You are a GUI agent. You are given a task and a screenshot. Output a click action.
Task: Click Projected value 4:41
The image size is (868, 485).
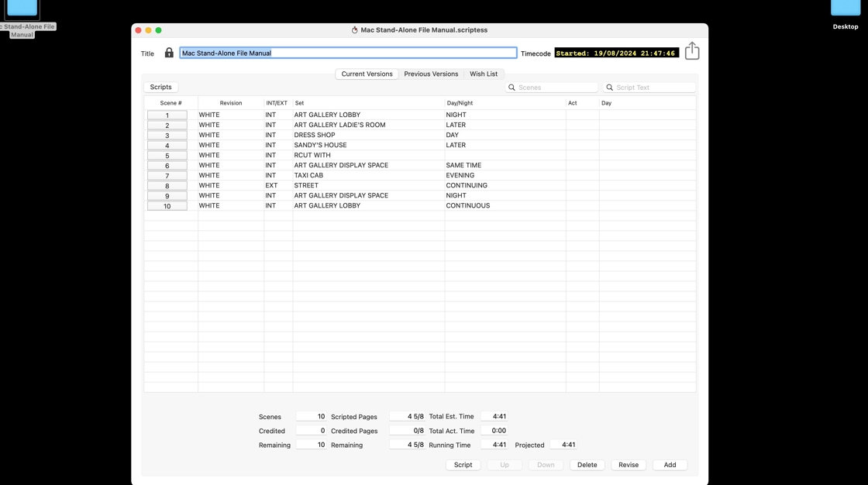click(563, 445)
